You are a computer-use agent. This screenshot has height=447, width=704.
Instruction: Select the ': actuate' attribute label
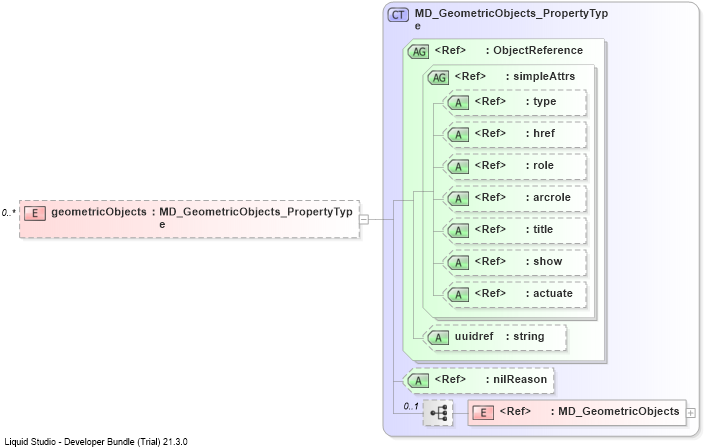[x=549, y=293]
